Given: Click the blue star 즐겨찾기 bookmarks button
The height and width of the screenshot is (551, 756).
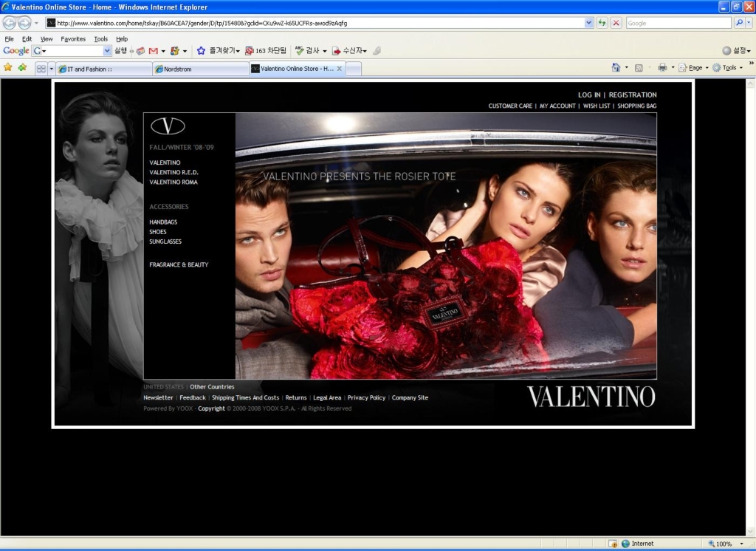Looking at the screenshot, I should 218,51.
